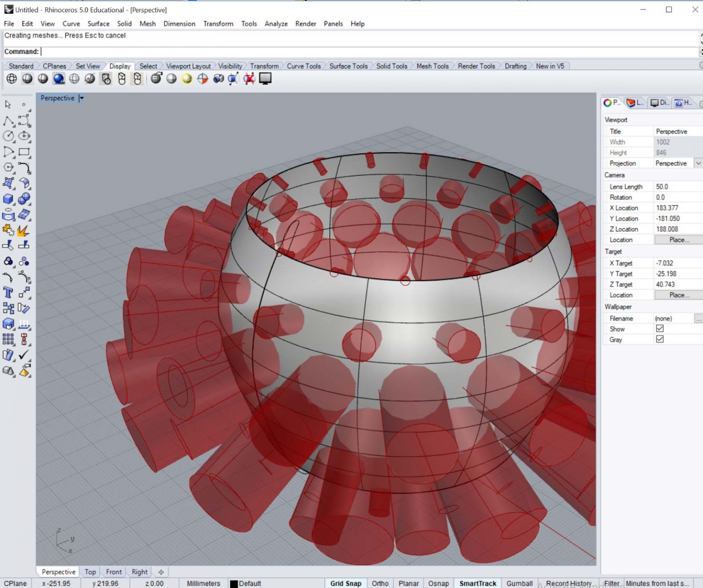Image resolution: width=703 pixels, height=588 pixels.
Task: Open the Projection dropdown showing Perspective
Action: tap(698, 163)
